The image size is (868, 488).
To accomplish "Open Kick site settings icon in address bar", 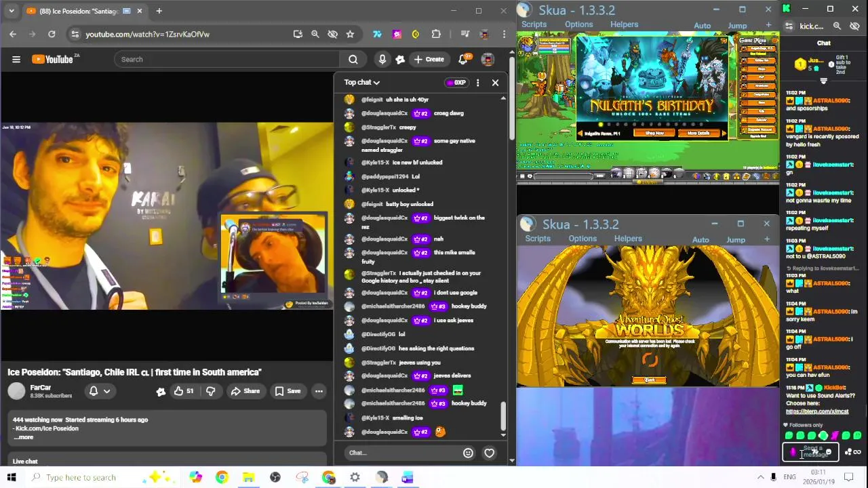I will point(789,26).
